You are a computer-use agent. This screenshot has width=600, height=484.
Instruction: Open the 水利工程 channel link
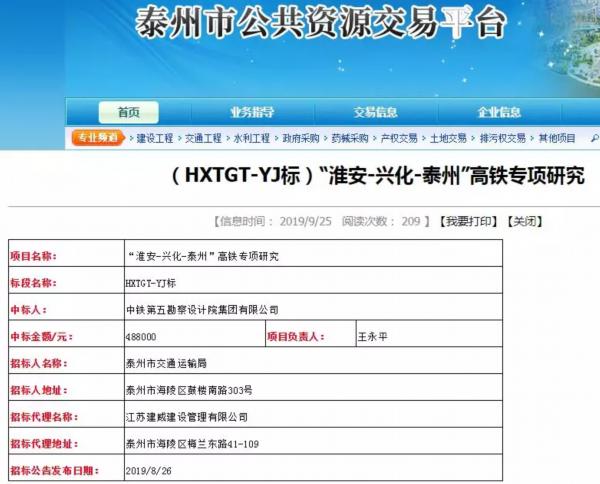coord(252,138)
